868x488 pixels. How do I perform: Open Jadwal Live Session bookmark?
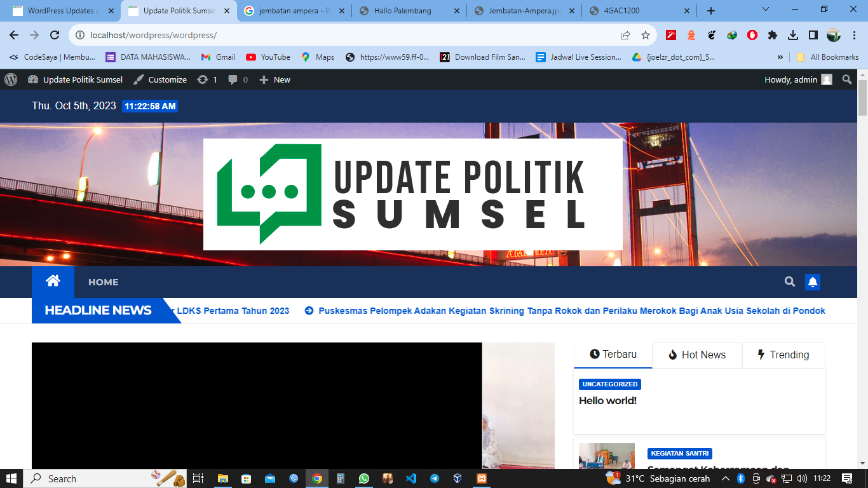[x=579, y=57]
